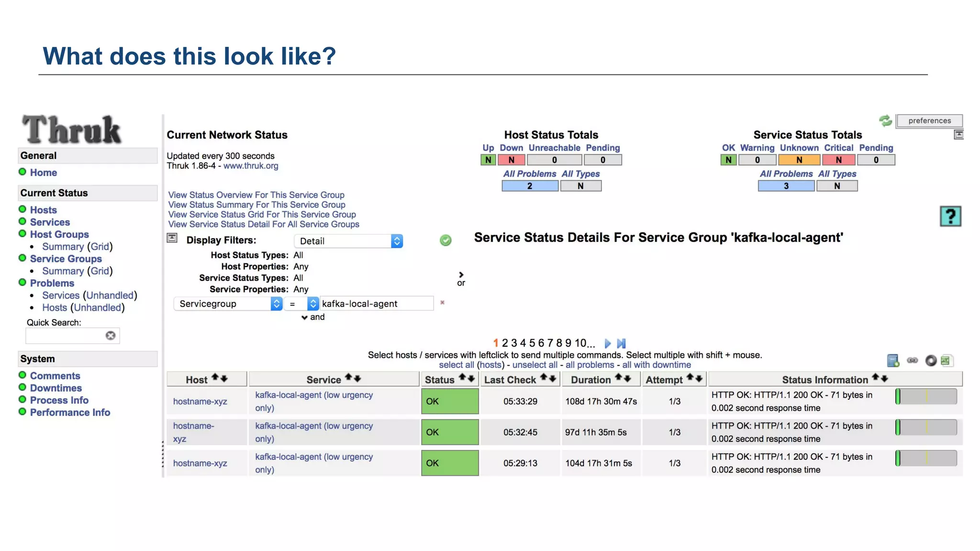Open Downtimes in the System menu
Viewport: 980px width, 551px height.
click(56, 388)
